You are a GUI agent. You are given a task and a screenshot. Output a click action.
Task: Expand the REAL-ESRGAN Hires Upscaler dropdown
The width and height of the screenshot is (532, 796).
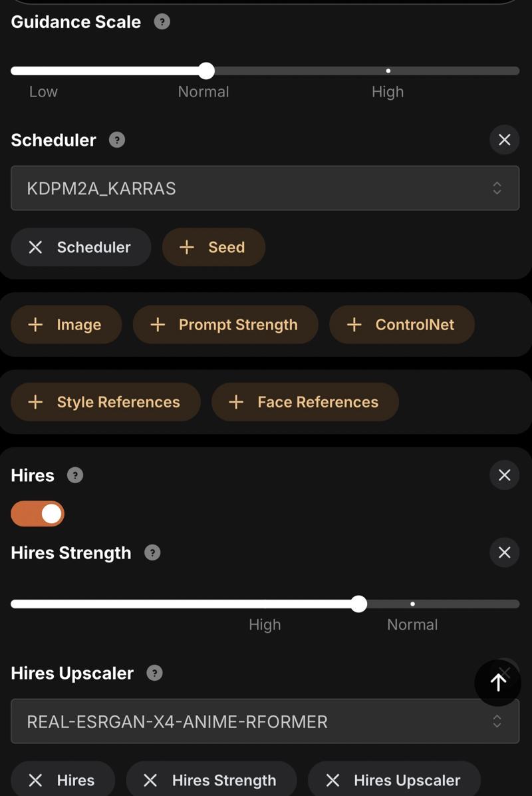click(265, 721)
